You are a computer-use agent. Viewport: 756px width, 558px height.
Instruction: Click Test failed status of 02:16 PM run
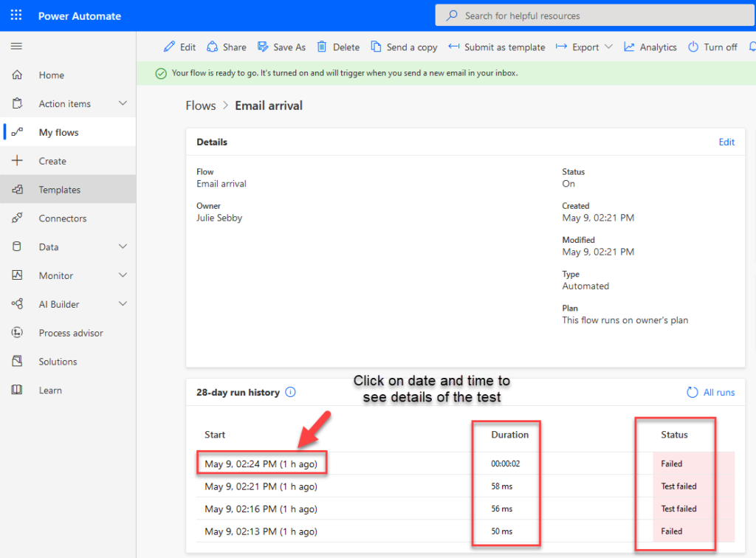pyautogui.click(x=678, y=509)
